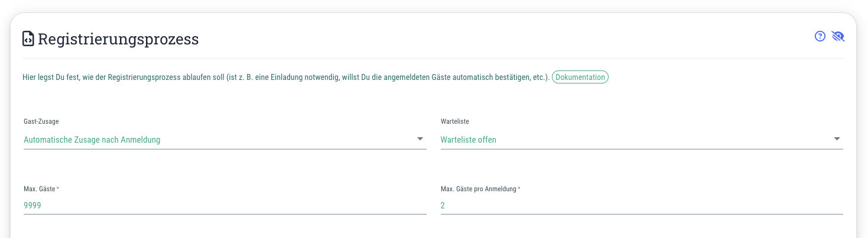Click the Max. Gäste field showing 9999

[225, 205]
